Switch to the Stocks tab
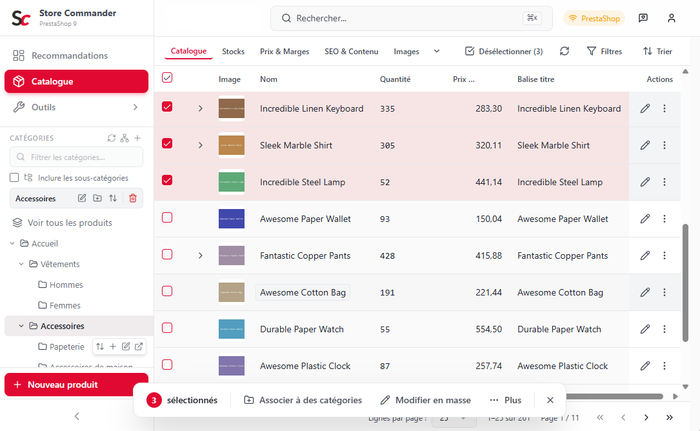This screenshot has width=700, height=431. pos(233,51)
